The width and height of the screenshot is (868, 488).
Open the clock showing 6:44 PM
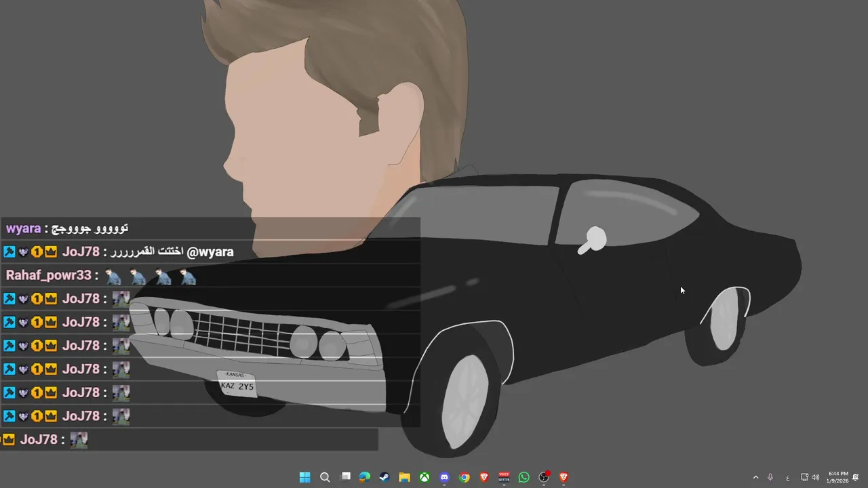point(837,477)
